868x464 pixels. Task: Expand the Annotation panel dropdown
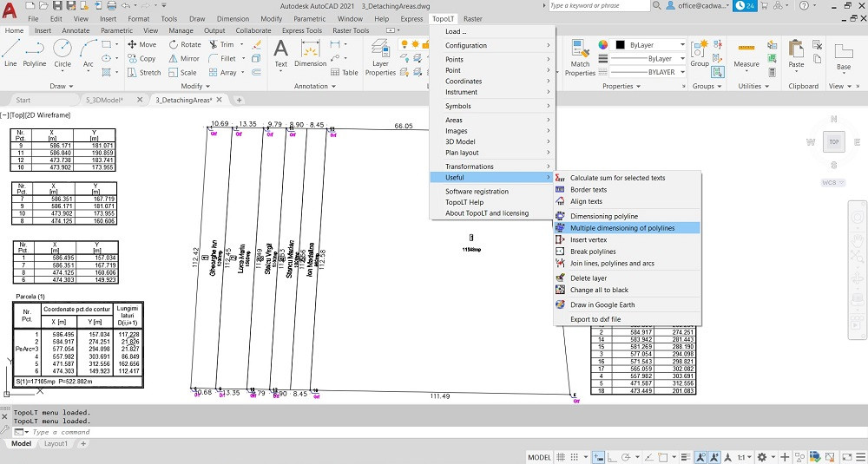315,86
